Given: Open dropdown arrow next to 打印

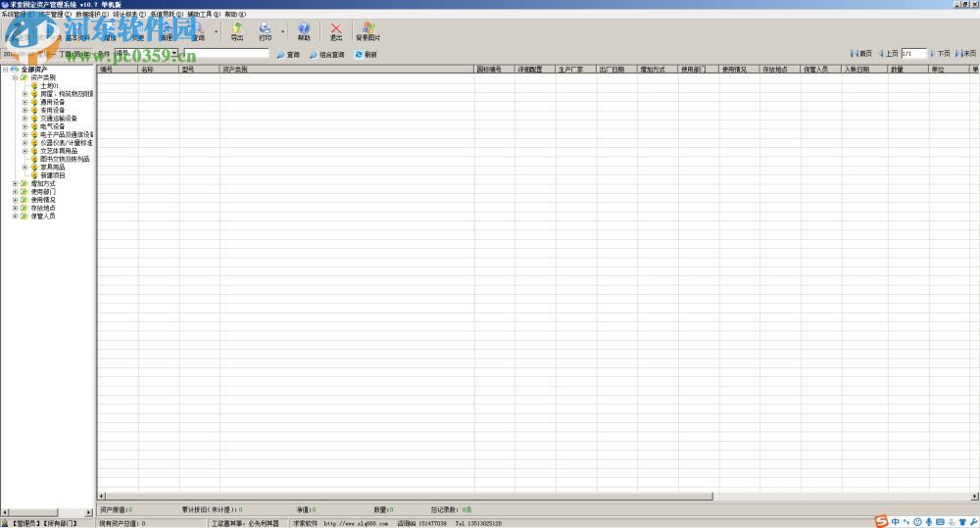Looking at the screenshot, I should pyautogui.click(x=282, y=32).
